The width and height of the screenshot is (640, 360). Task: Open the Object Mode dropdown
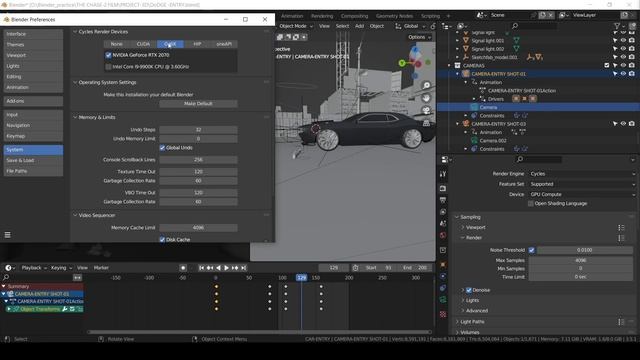[x=296, y=26]
